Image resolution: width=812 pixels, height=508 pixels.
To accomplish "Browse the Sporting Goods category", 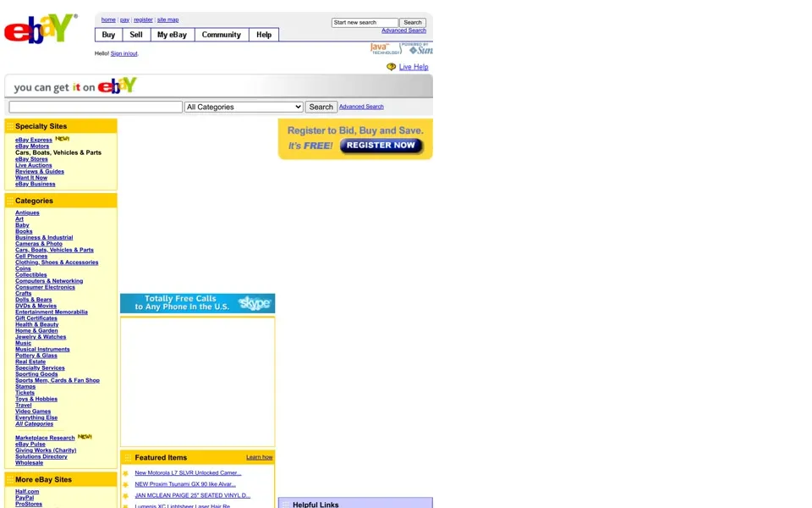I will pos(36,374).
